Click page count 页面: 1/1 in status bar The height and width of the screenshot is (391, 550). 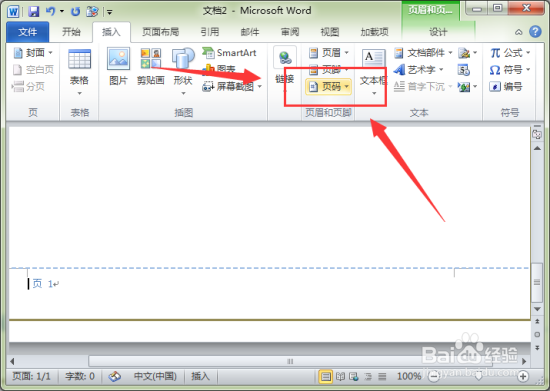31,376
